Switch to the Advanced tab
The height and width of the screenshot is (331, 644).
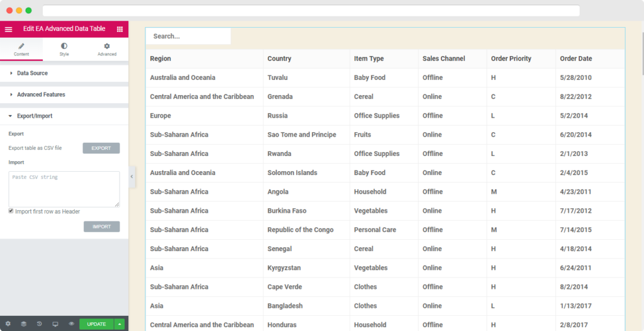[107, 49]
